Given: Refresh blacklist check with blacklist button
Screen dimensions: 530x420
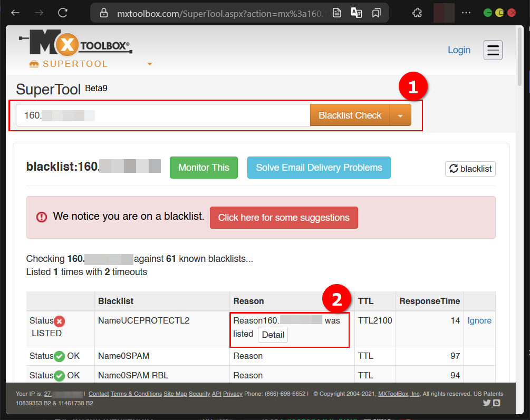Looking at the screenshot, I should click(470, 169).
